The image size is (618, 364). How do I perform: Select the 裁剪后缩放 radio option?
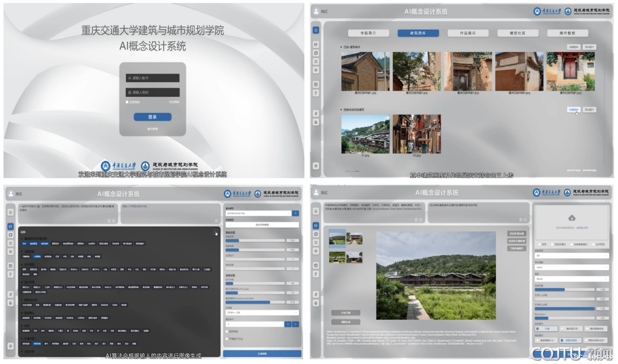click(562, 340)
